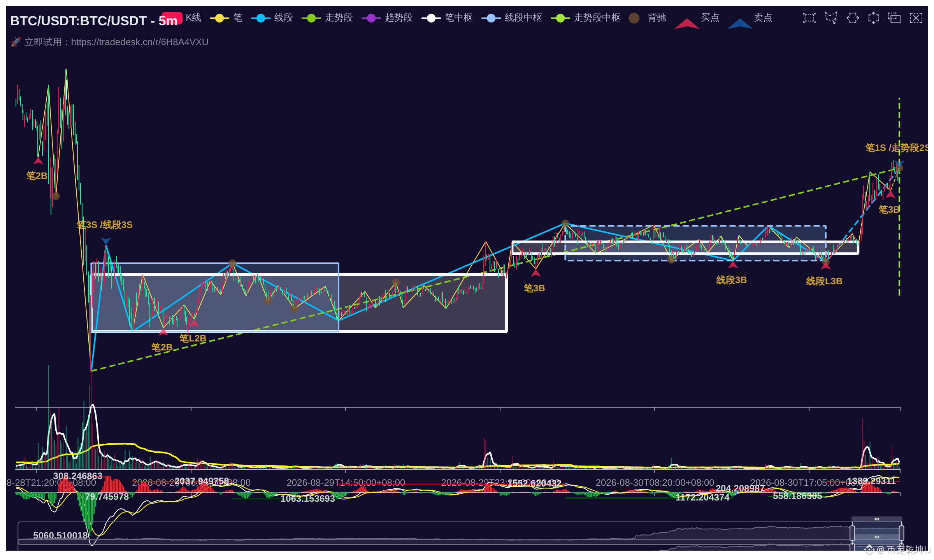This screenshot has width=934, height=560.
Task: Click the red buy arrow above 线段3B
Action: click(733, 264)
